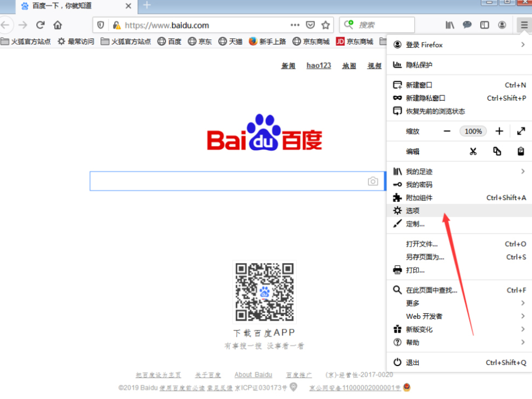Image resolution: width=532 pixels, height=399 pixels.
Task: Select 恢复先前的浏览状态 menu item
Action: coord(460,111)
